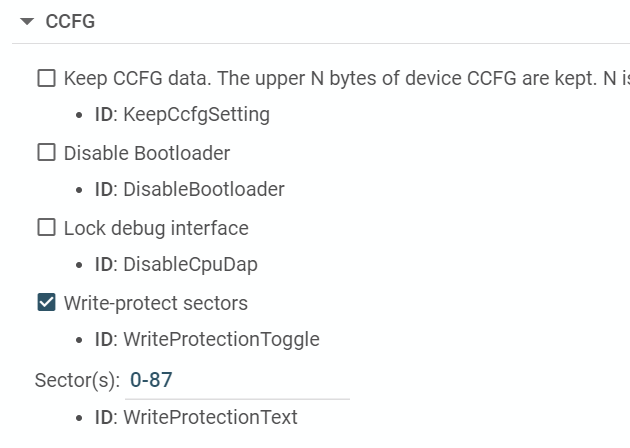Check the Disable Bootloader checkbox

(46, 153)
